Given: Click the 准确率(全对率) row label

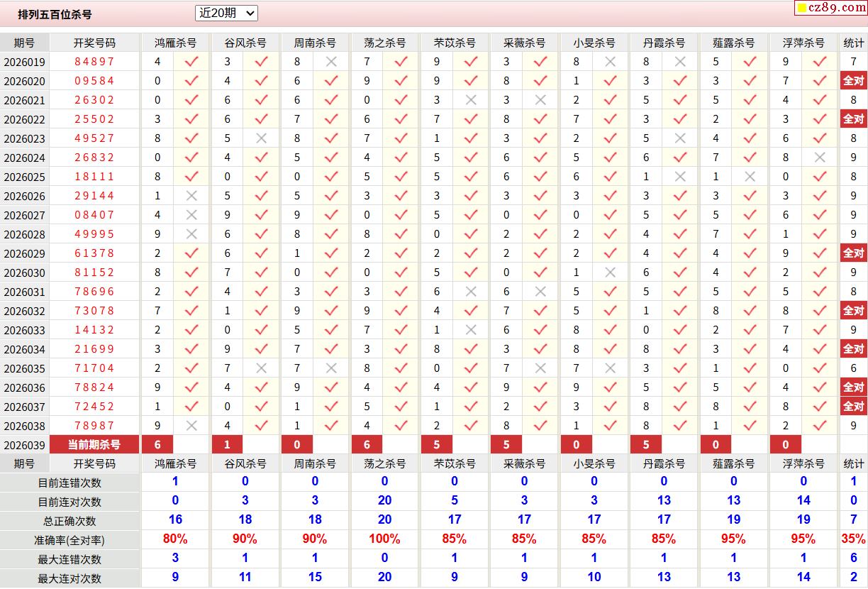Looking at the screenshot, I should (69, 540).
